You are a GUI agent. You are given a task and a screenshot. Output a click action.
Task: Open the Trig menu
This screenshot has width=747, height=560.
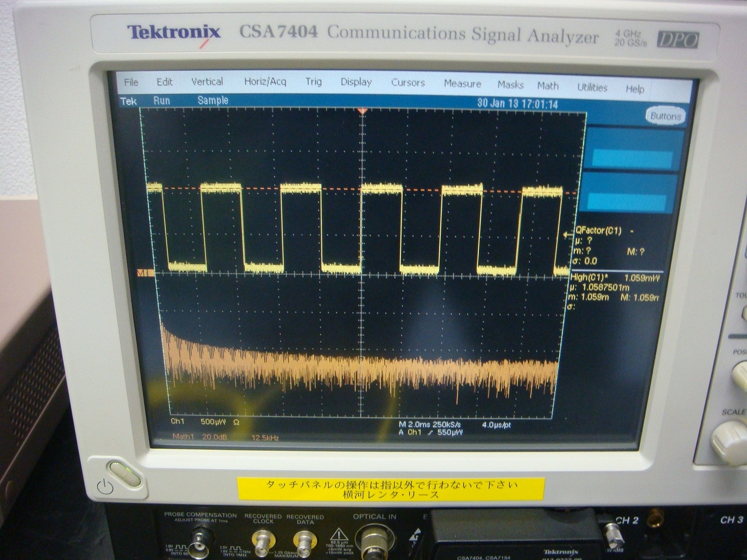(x=313, y=82)
